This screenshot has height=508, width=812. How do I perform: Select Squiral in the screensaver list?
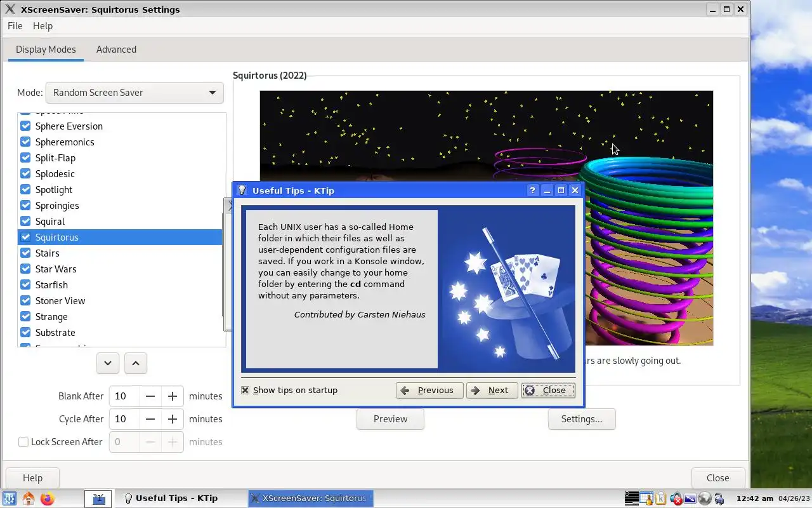pos(50,222)
